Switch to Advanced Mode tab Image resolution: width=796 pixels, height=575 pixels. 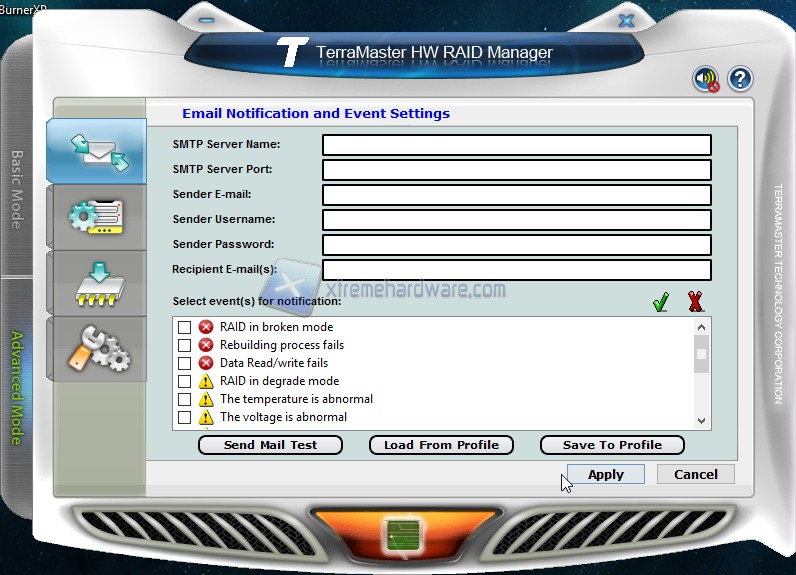(x=16, y=387)
